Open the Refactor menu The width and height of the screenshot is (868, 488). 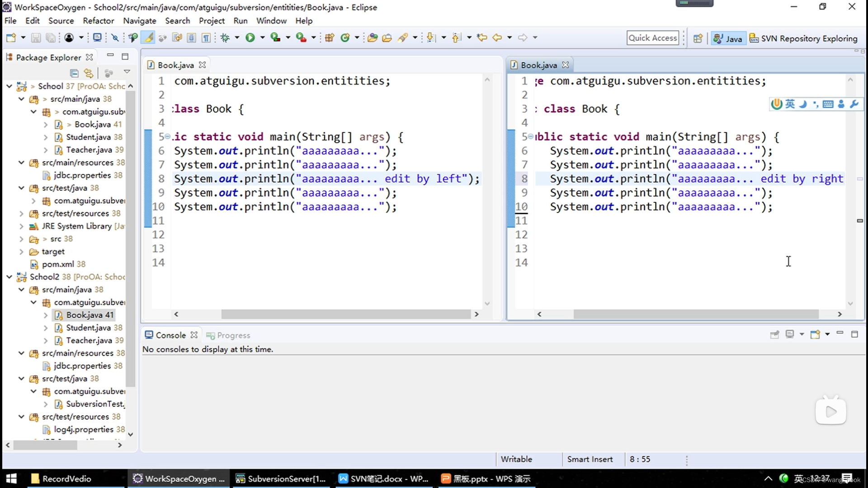click(99, 21)
